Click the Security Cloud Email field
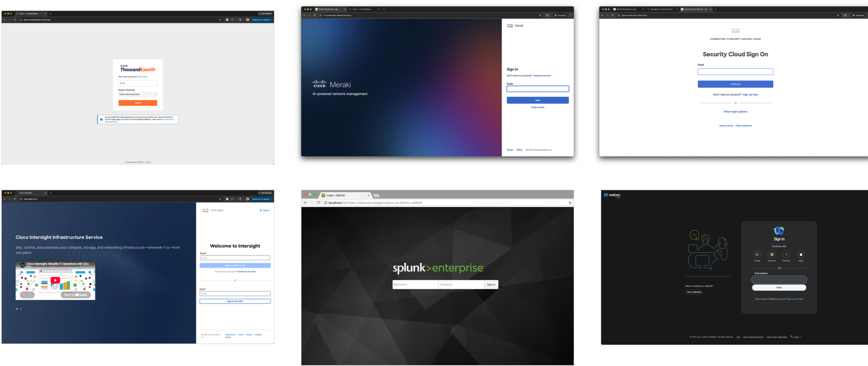The height and width of the screenshot is (366, 868). (735, 71)
